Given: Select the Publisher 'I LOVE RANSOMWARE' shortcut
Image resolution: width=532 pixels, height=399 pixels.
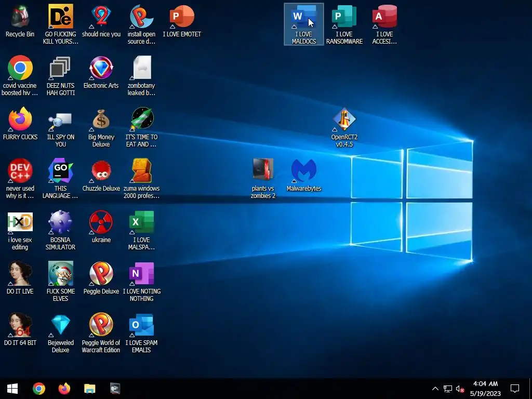Looking at the screenshot, I should [x=344, y=25].
